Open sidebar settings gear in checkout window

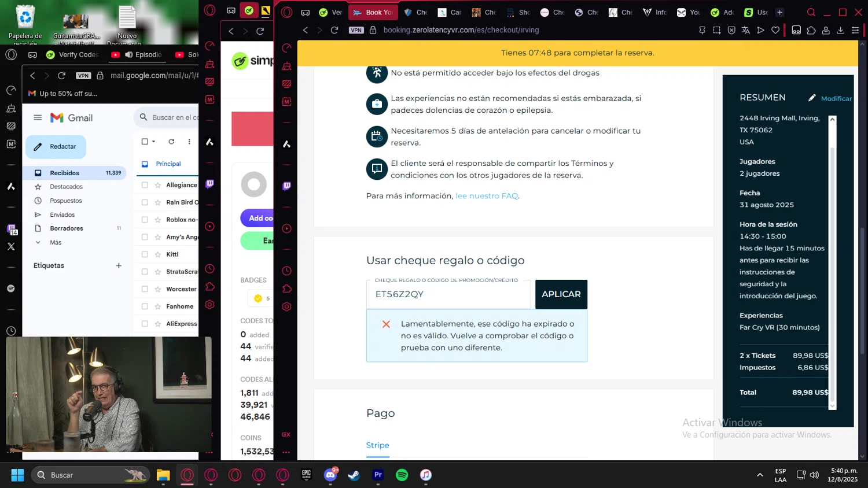(286, 307)
